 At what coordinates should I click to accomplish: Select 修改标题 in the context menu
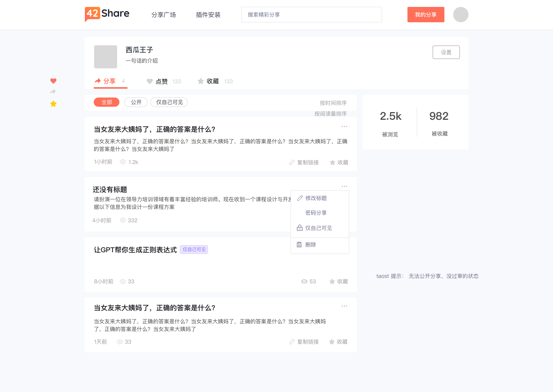pos(320,198)
